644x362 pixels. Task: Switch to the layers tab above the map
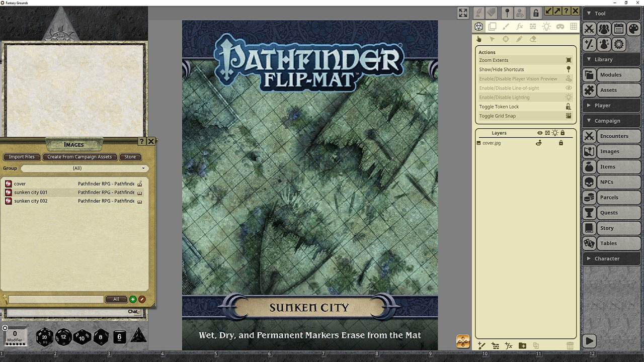(492, 26)
